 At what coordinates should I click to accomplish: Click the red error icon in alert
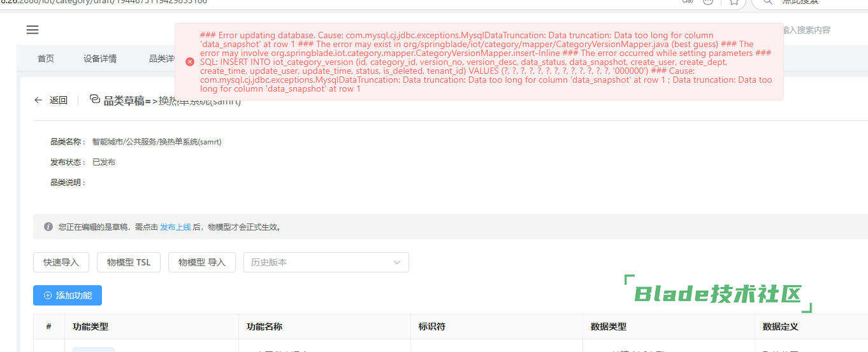[189, 62]
